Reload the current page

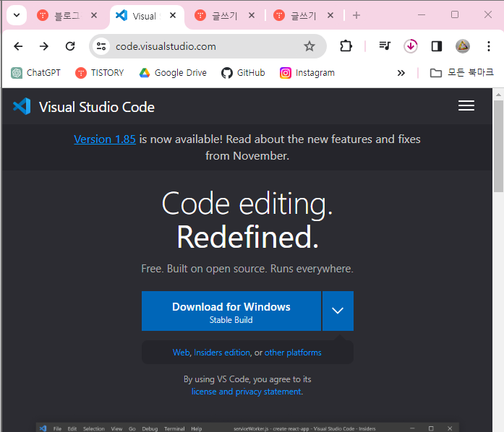[x=70, y=46]
